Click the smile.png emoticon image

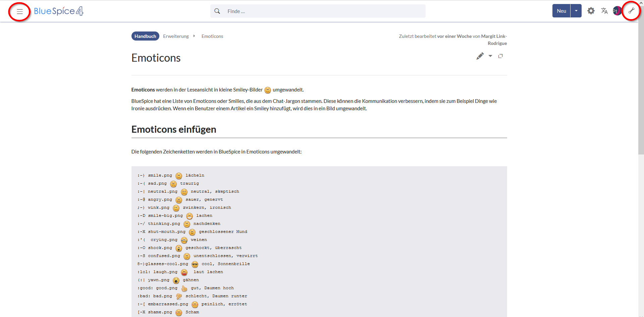[x=179, y=176]
